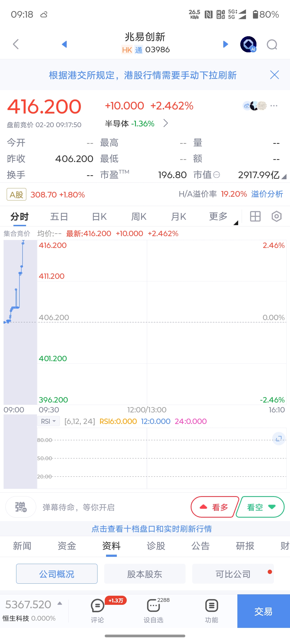Open chart settings hexagon icon
Image resolution: width=290 pixels, height=644 pixels.
(276, 216)
